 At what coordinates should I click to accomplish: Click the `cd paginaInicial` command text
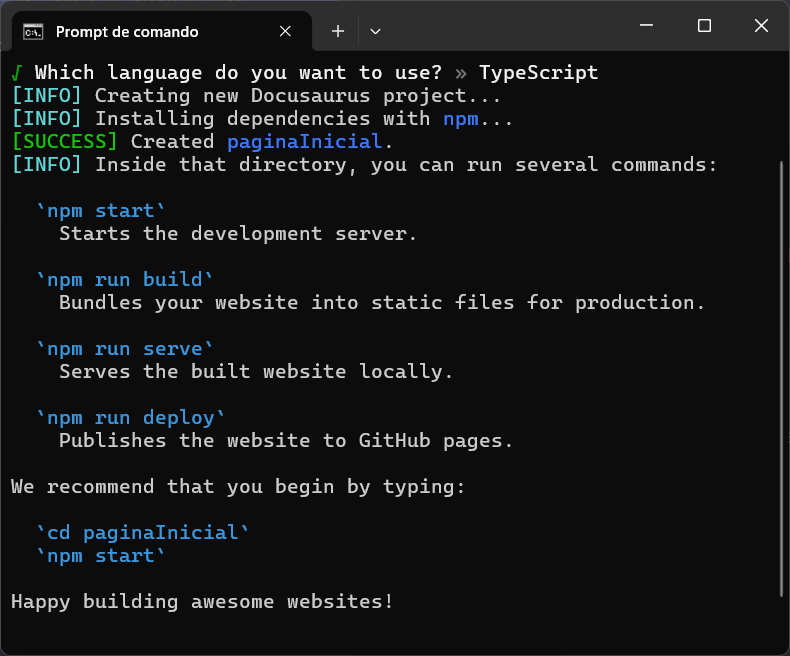143,533
